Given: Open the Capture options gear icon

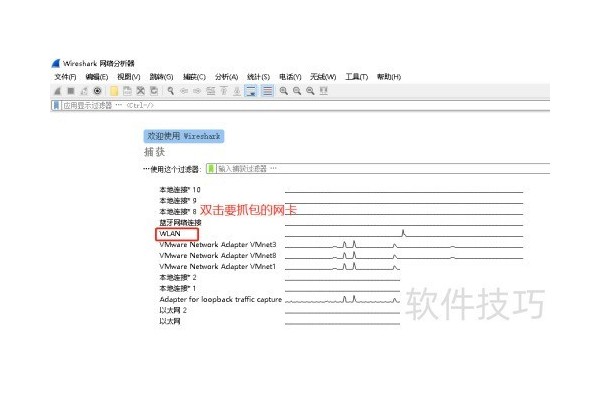Looking at the screenshot, I should [x=98, y=91].
